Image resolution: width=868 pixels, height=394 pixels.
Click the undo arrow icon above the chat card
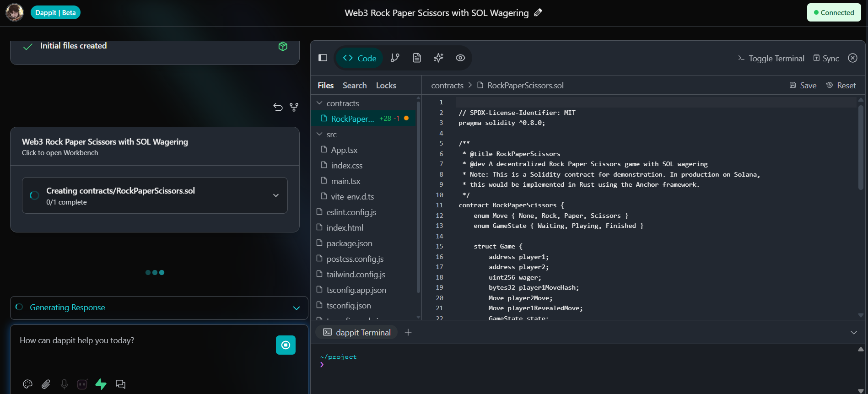[x=278, y=107]
